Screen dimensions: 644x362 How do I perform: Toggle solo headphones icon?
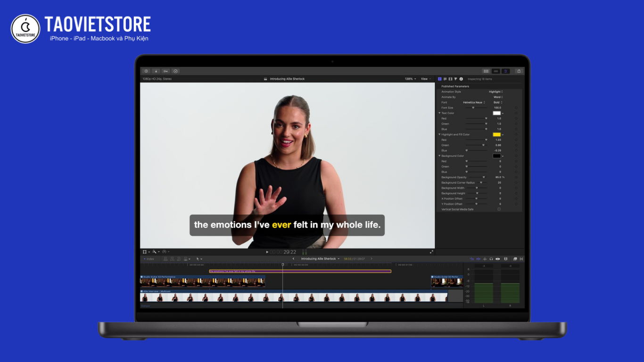click(x=491, y=259)
